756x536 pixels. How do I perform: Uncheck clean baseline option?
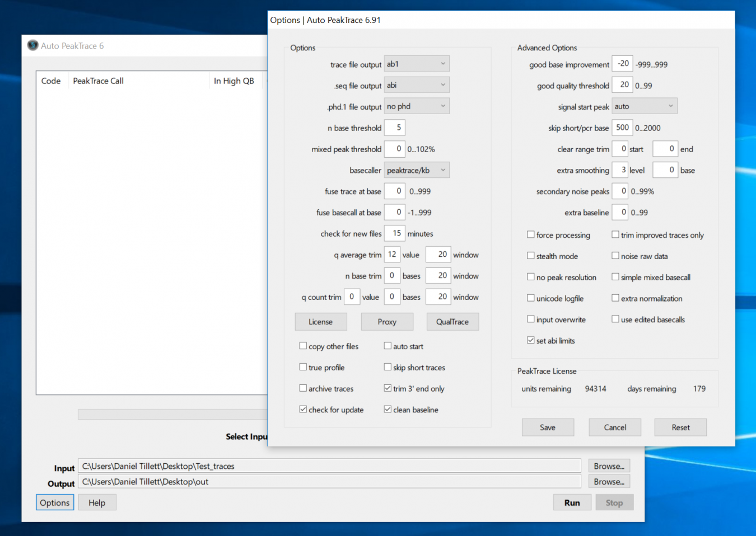click(x=388, y=409)
